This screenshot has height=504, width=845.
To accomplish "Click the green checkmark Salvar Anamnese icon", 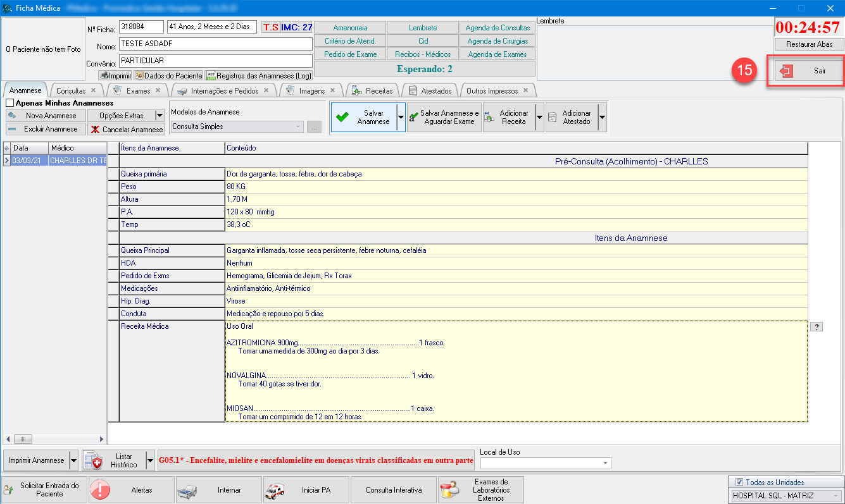I will coord(342,117).
